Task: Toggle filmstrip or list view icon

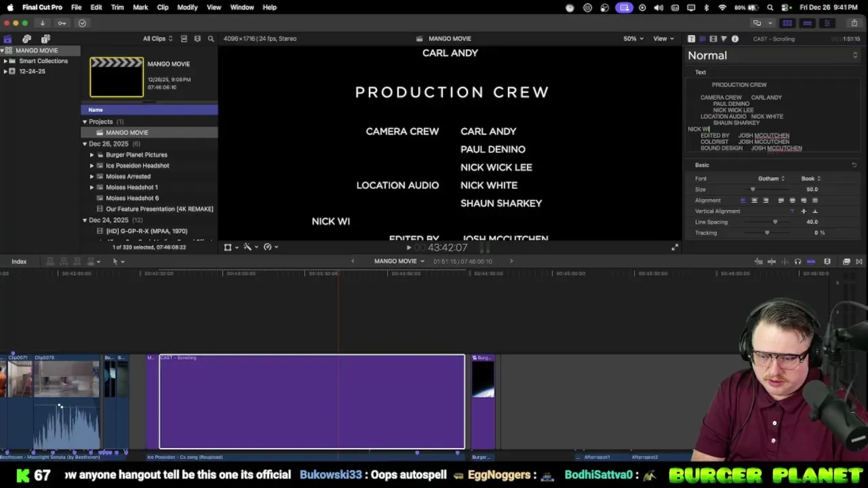Action: (184, 39)
